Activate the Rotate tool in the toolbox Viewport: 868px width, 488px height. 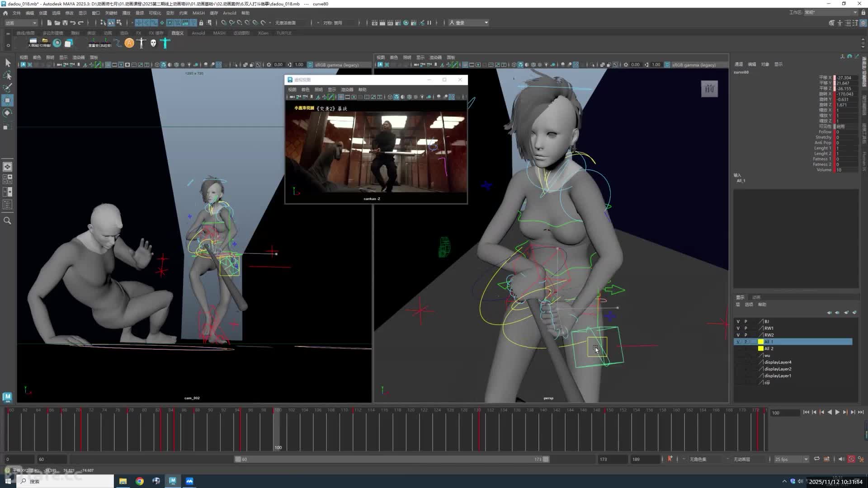point(8,113)
